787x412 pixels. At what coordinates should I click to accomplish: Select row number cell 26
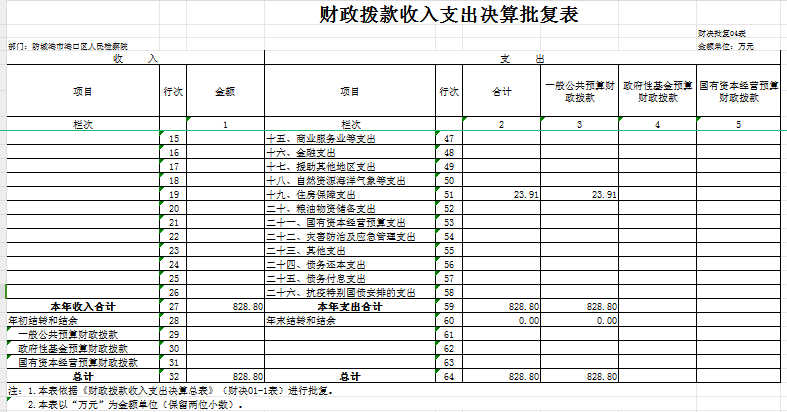click(173, 293)
